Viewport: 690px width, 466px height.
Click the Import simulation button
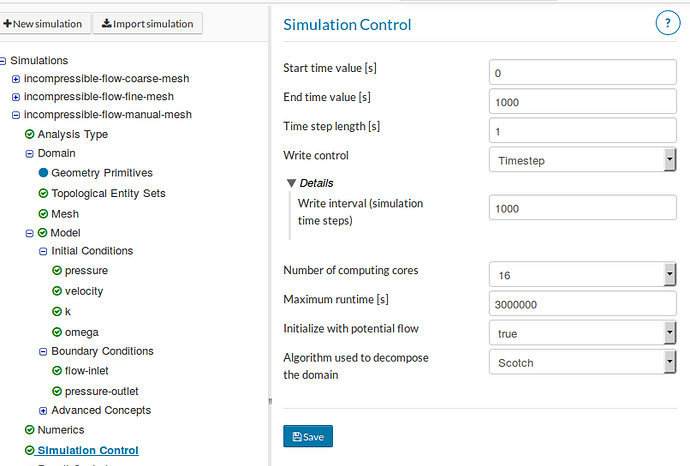pyautogui.click(x=147, y=24)
